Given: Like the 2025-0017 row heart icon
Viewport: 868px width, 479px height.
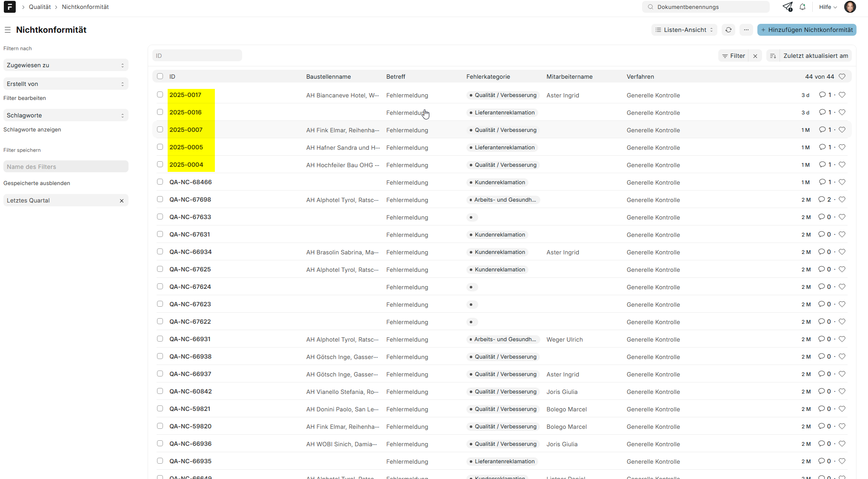Looking at the screenshot, I should coord(842,95).
